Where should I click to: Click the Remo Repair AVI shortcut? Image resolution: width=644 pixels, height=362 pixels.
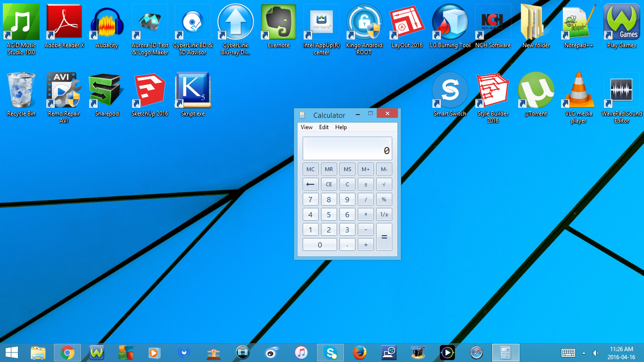coord(64,90)
